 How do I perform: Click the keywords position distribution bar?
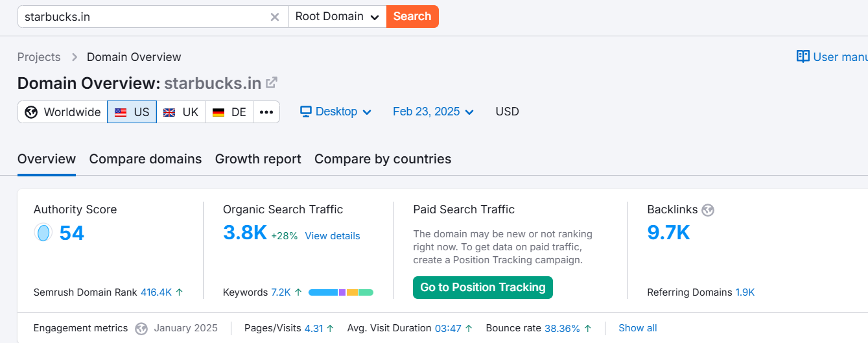(341, 292)
